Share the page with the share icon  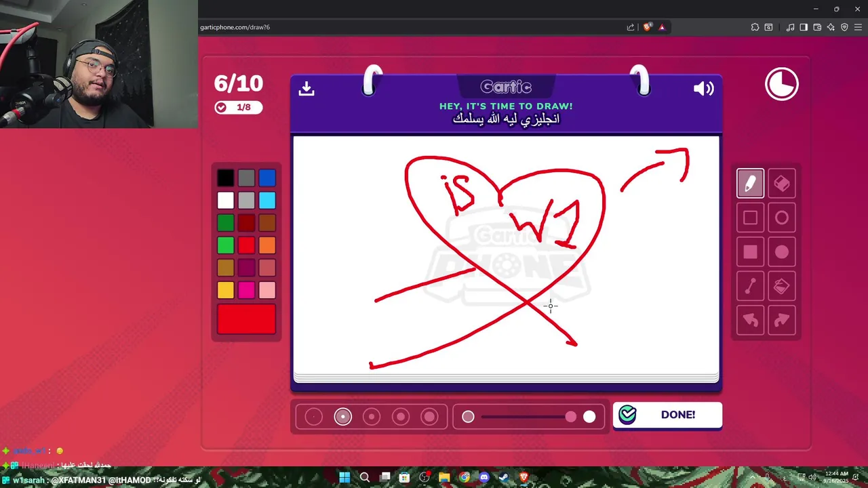coord(631,27)
